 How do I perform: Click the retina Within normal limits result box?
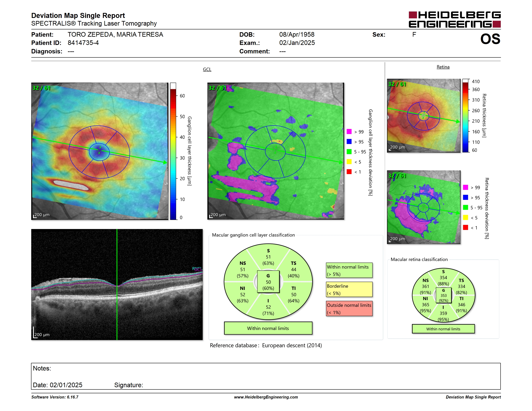pos(443,329)
